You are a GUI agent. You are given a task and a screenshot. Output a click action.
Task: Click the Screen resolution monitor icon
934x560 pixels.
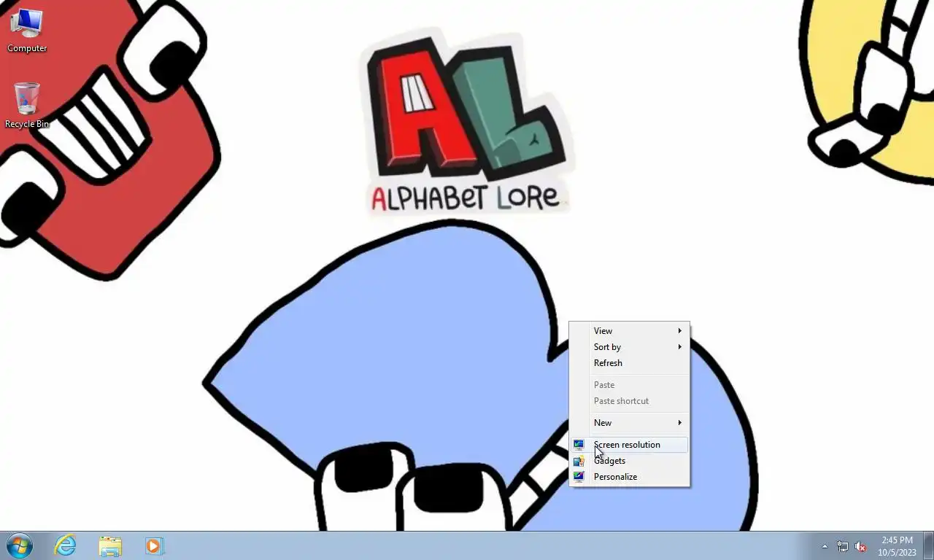(x=579, y=445)
